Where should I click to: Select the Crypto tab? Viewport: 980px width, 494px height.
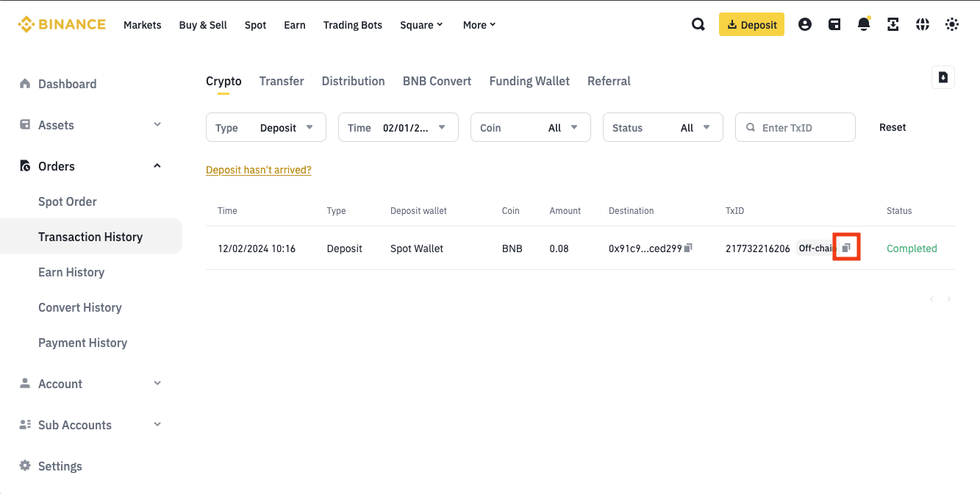(x=223, y=82)
